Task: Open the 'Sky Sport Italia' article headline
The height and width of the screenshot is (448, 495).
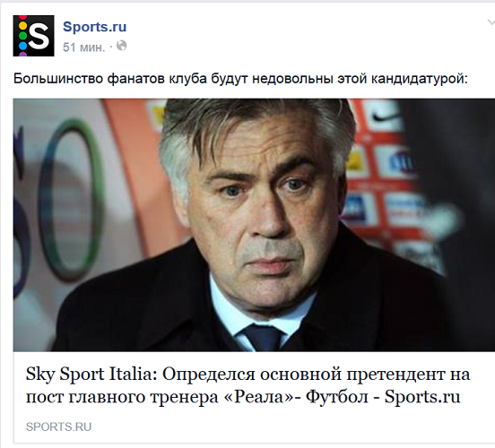Action: coord(247,385)
